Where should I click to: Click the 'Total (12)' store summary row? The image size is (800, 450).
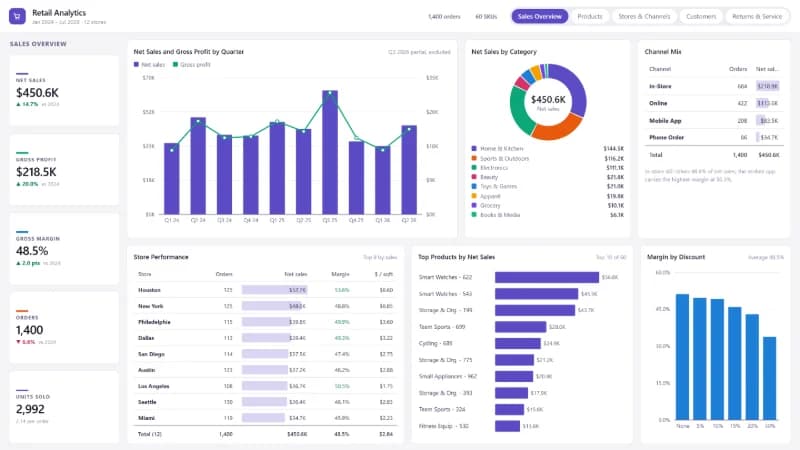265,434
